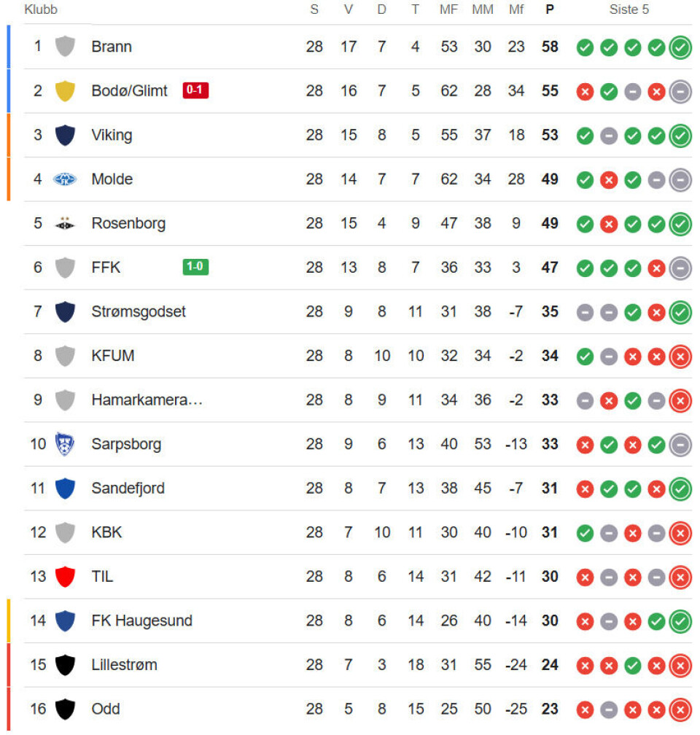Open the Strømsgodset team name link
Image resolution: width=700 pixels, height=735 pixels.
[139, 311]
